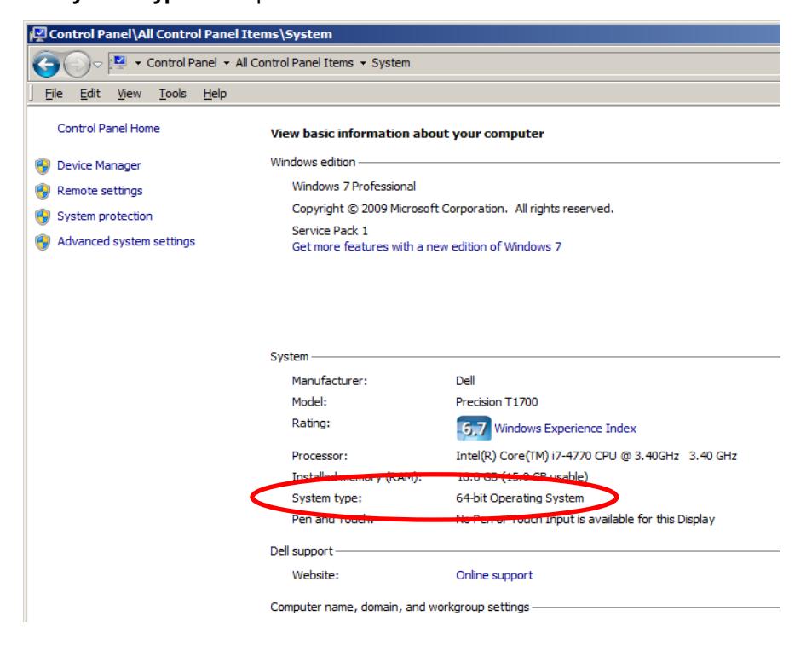Click the Copyright 2009 Microsoft Corporation text

point(452,209)
